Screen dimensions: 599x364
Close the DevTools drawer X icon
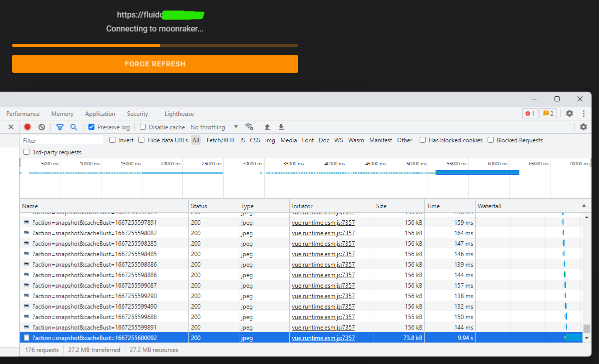(x=11, y=127)
